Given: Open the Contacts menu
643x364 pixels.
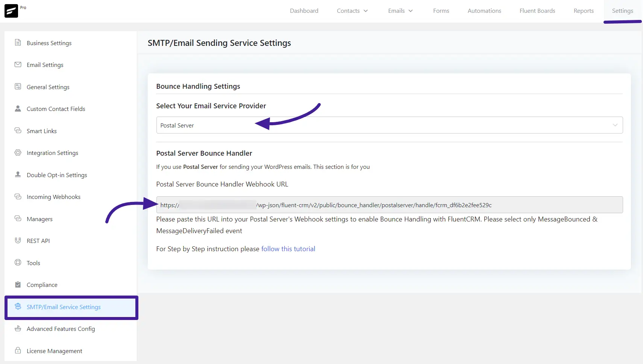Looking at the screenshot, I should [352, 11].
